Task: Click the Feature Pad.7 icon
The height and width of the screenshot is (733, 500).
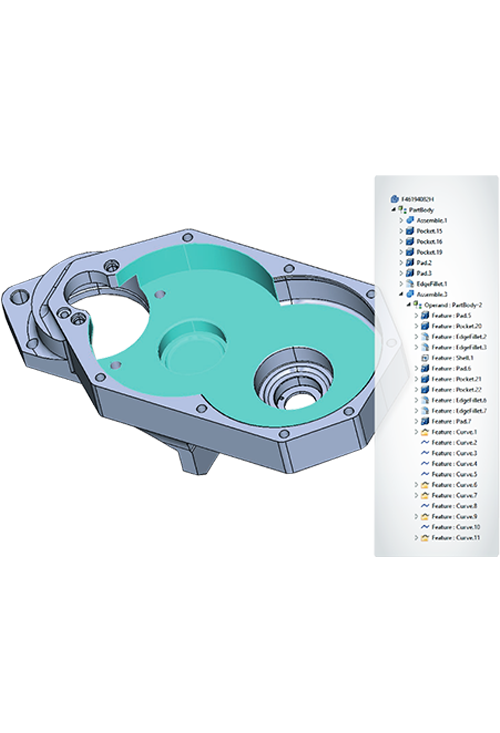Action: click(425, 421)
